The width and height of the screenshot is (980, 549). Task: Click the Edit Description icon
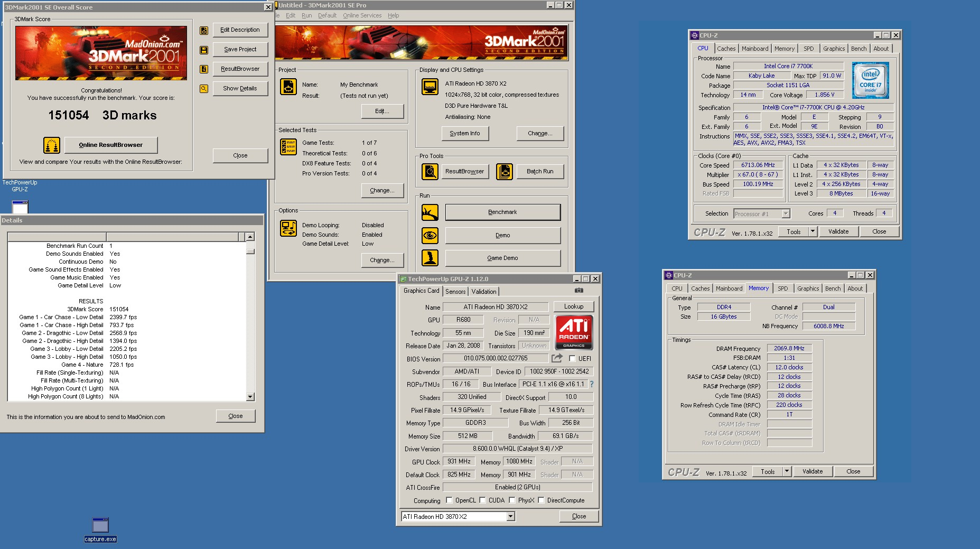point(203,31)
